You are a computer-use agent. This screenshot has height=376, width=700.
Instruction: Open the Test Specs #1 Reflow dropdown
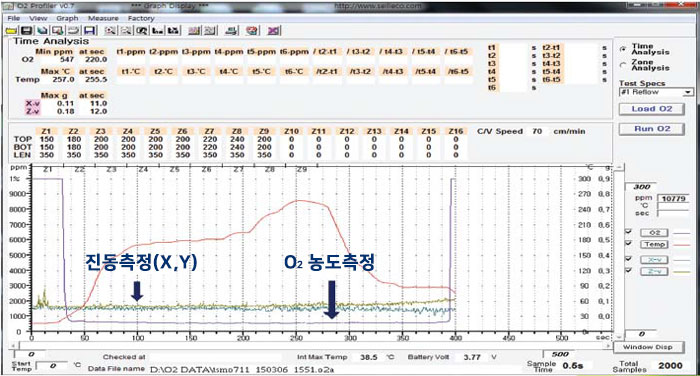(656, 92)
